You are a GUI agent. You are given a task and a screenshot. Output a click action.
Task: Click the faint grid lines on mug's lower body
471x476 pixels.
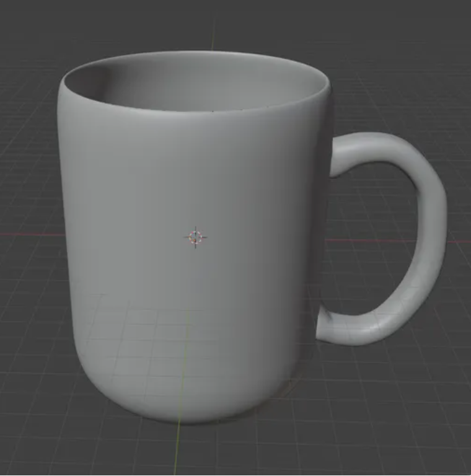point(136,340)
